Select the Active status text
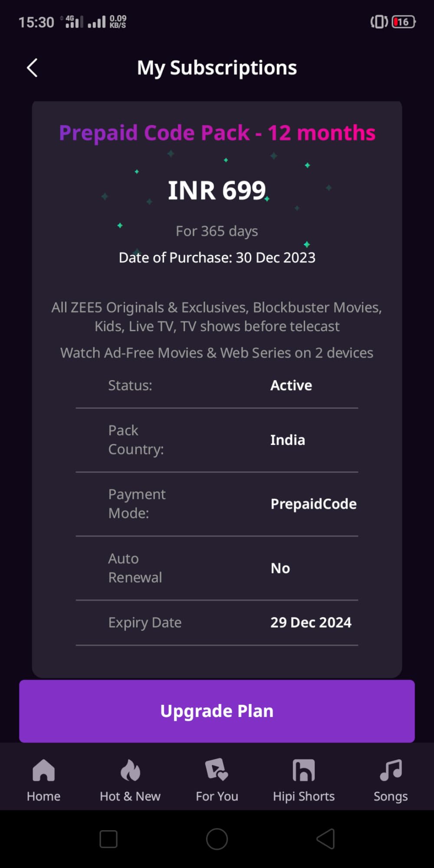 coord(291,385)
